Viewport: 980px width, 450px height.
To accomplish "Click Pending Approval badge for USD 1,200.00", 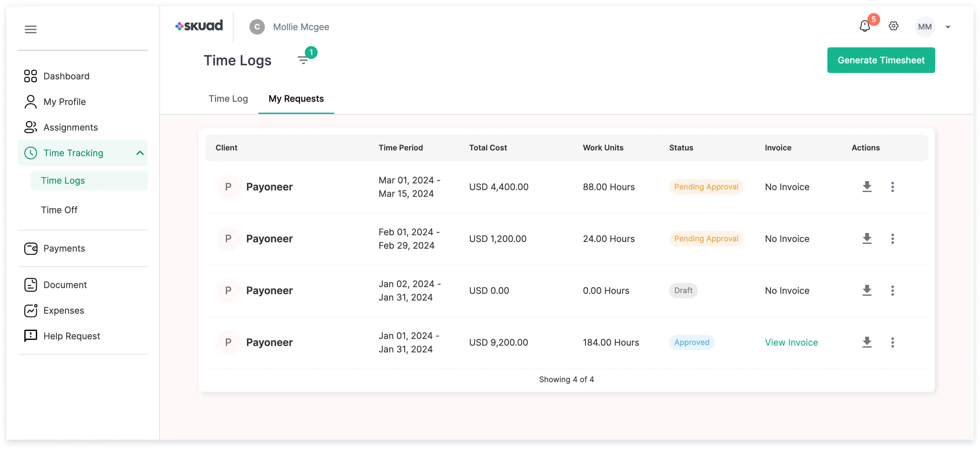I will 706,239.
